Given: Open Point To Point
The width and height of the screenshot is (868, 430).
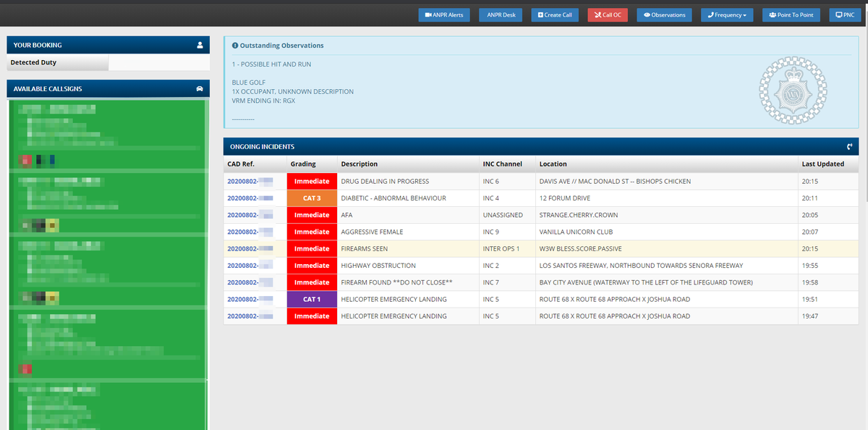Looking at the screenshot, I should (791, 14).
